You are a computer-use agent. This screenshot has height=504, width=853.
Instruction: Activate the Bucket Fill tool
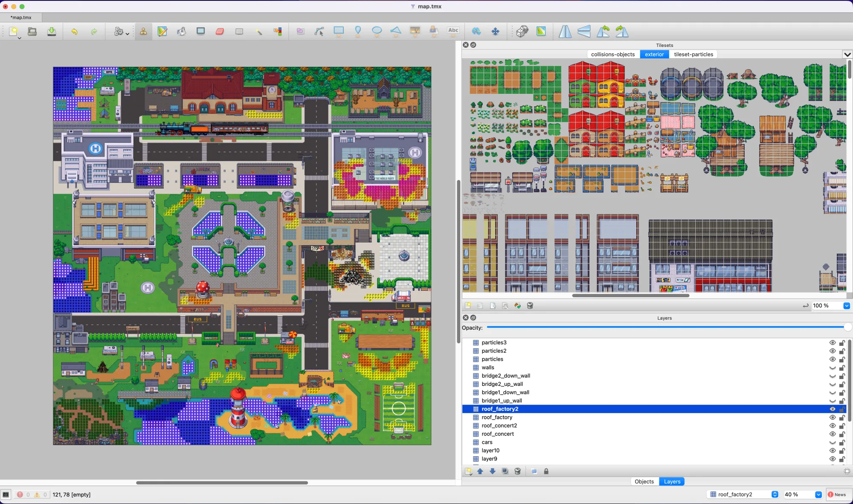(181, 31)
